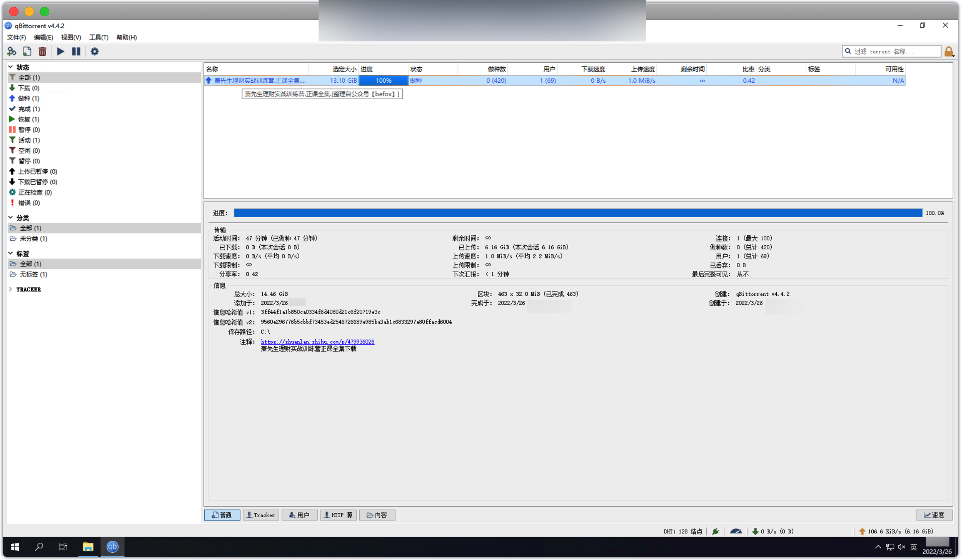Select 未分类 (1) category
This screenshot has width=961, height=560.
104,238
